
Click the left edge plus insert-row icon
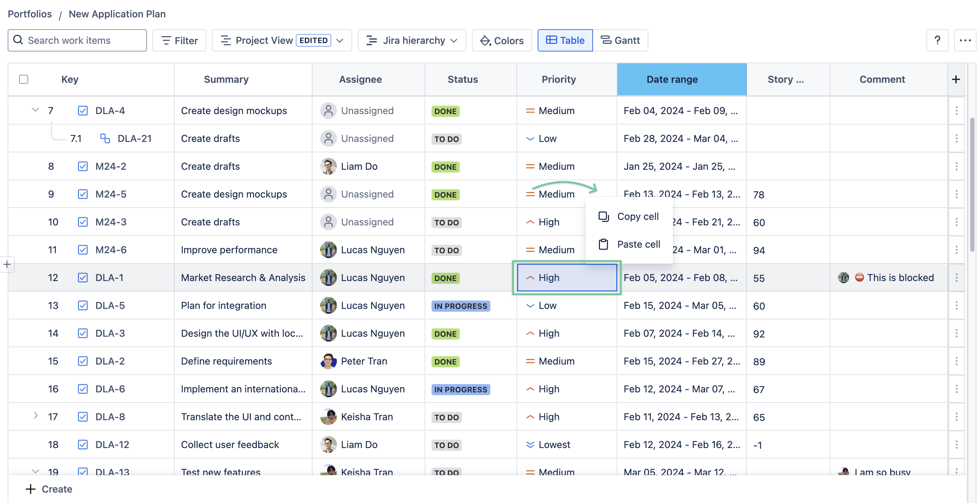pyautogui.click(x=7, y=265)
